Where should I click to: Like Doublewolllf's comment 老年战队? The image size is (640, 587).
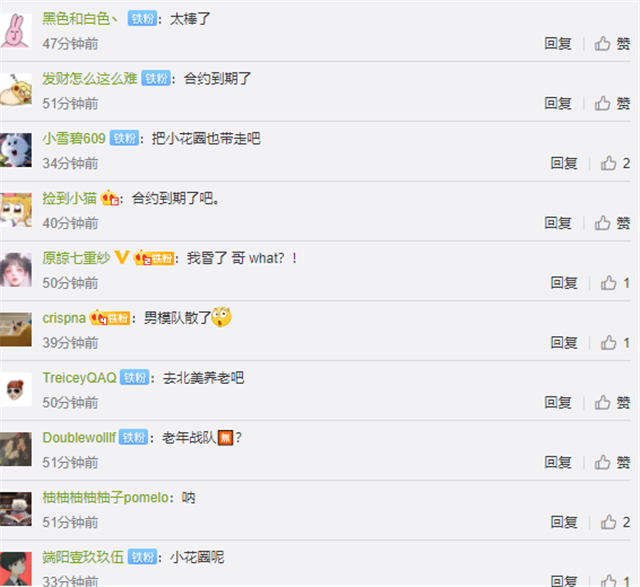[x=611, y=462]
